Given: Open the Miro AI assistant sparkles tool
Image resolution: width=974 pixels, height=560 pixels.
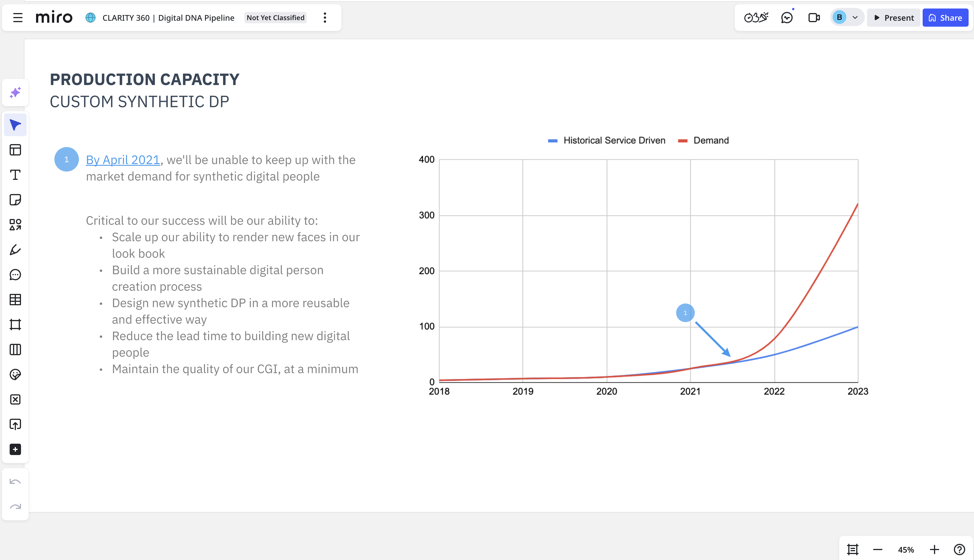Looking at the screenshot, I should (x=15, y=92).
